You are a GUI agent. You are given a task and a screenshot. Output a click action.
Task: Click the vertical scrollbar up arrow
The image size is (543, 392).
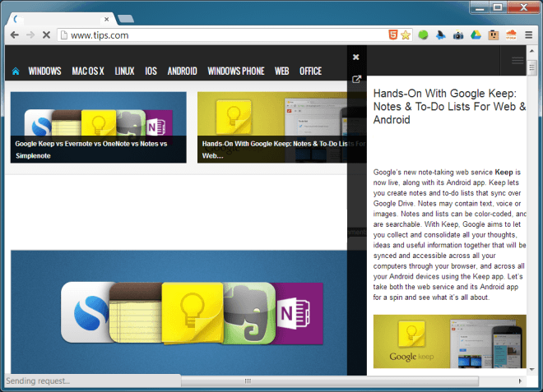point(532,51)
